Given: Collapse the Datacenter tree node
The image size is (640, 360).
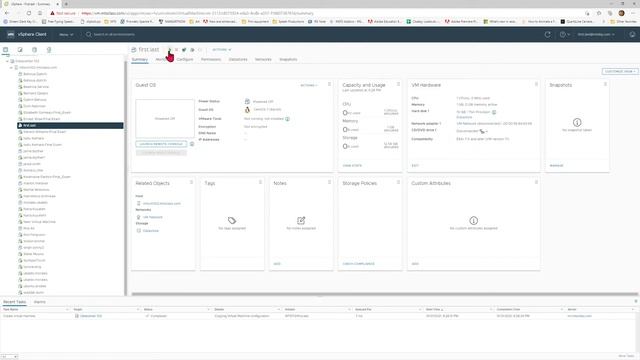Looking at the screenshot, I should point(7,61).
